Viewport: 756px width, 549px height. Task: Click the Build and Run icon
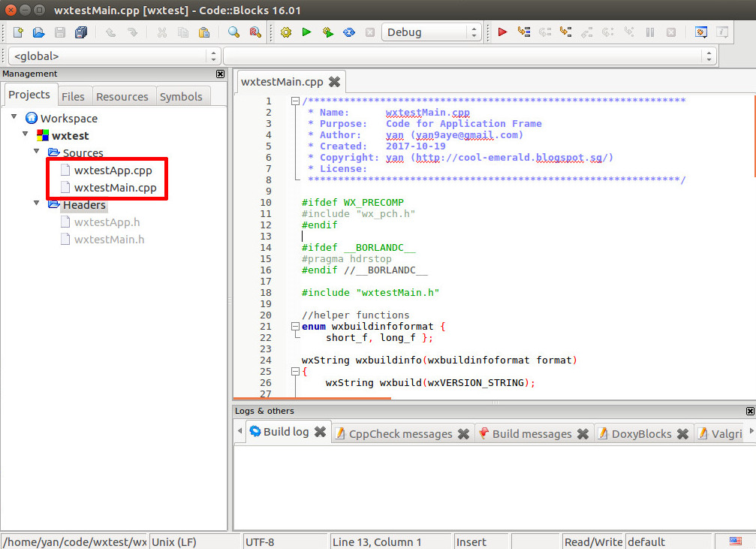point(327,32)
